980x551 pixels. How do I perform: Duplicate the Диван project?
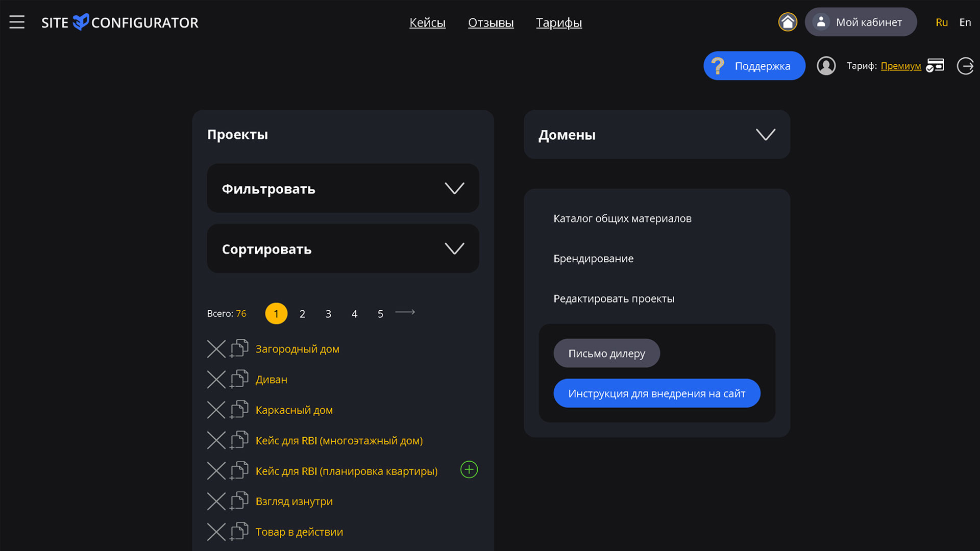239,380
